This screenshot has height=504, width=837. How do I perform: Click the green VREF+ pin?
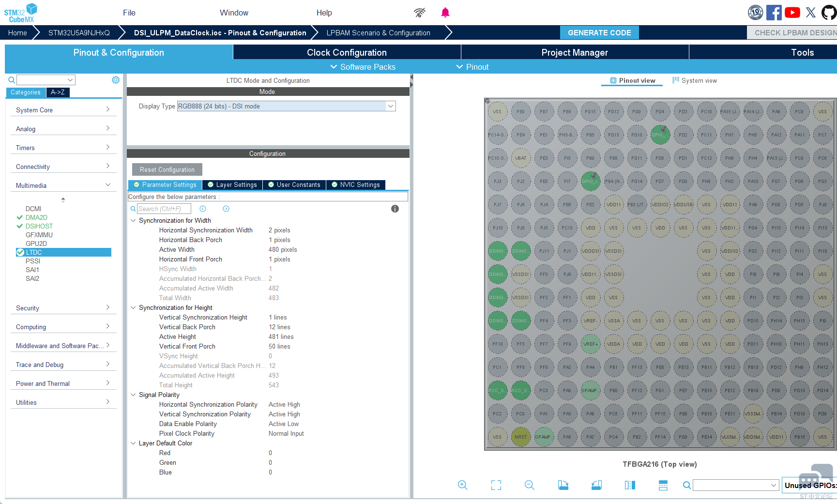pos(590,344)
